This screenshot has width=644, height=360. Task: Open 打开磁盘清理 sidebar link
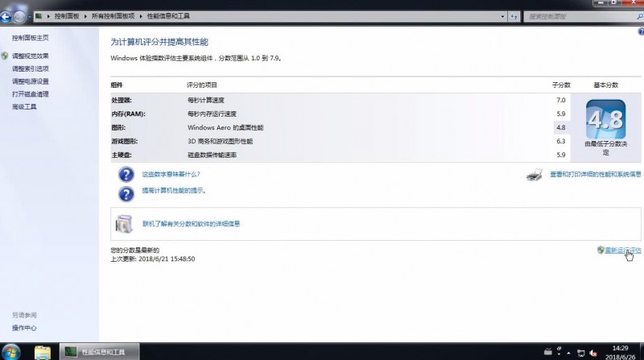[30, 94]
